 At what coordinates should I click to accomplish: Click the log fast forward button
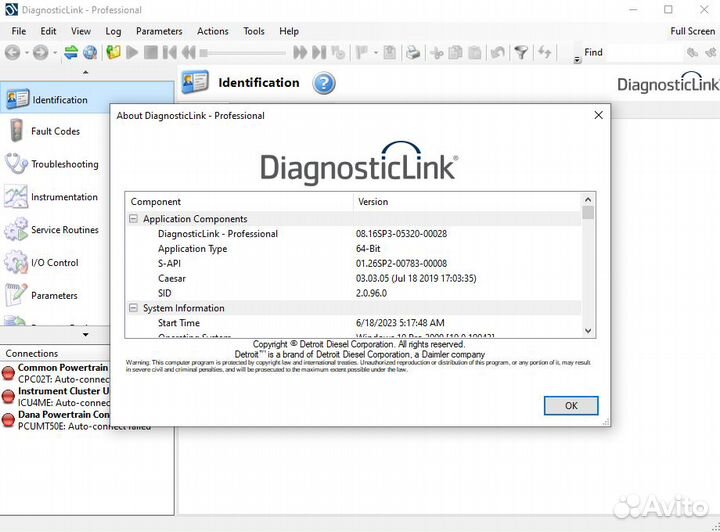300,52
